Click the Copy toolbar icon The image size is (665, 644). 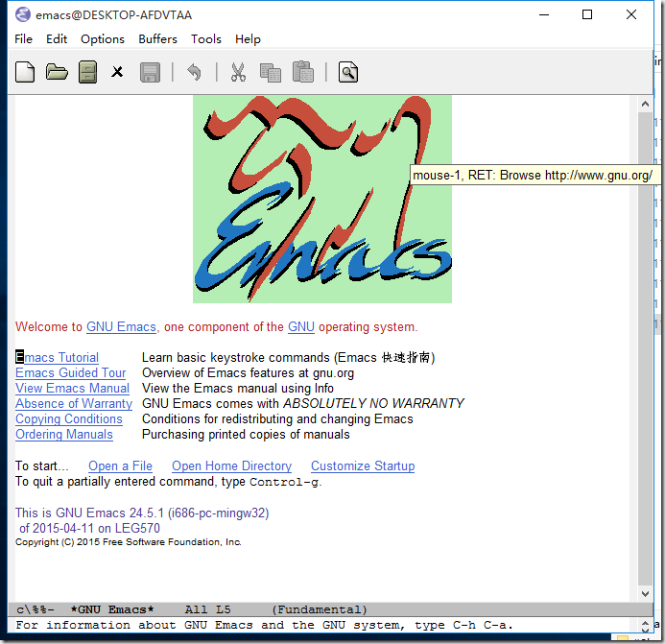coord(271,72)
